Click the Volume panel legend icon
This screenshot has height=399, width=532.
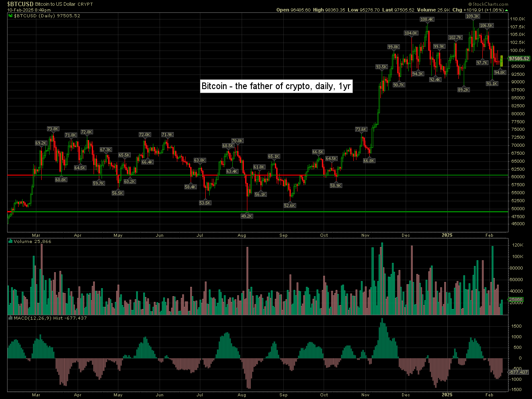click(11, 242)
